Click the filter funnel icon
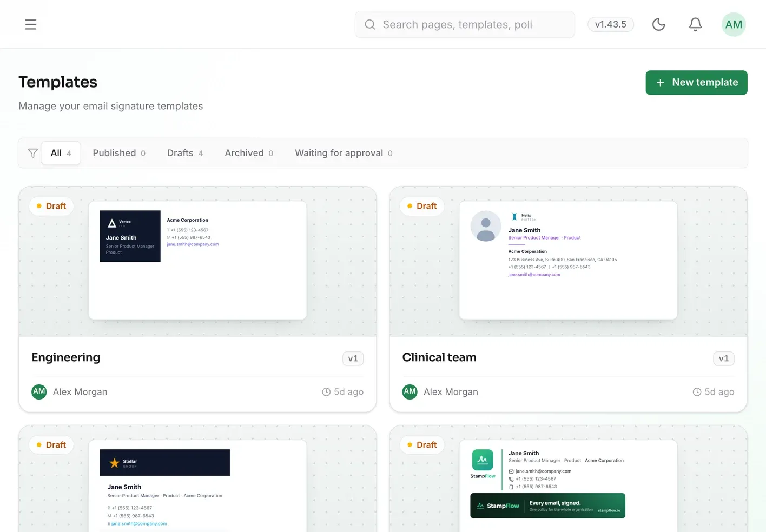The width and height of the screenshot is (766, 532). (x=33, y=153)
